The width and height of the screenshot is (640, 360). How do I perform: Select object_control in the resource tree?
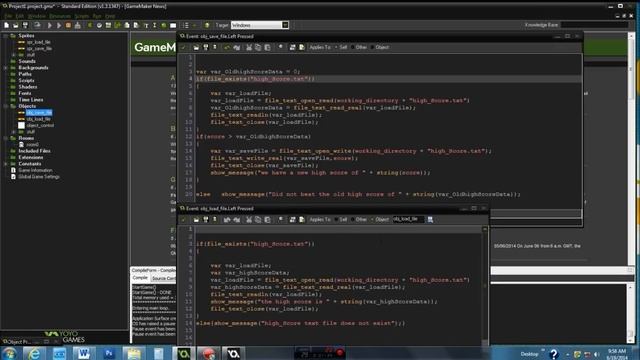40,125
